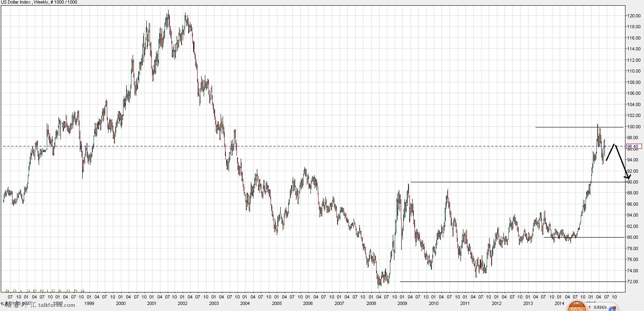
Task: Click the 2000 year label on time axis
Action: point(121,303)
